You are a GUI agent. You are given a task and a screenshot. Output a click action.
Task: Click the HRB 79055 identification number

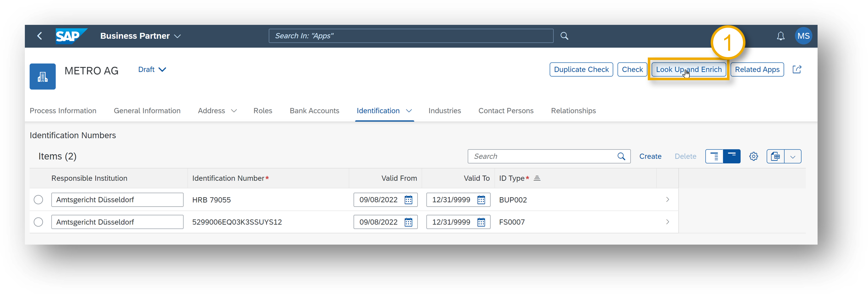pos(211,200)
